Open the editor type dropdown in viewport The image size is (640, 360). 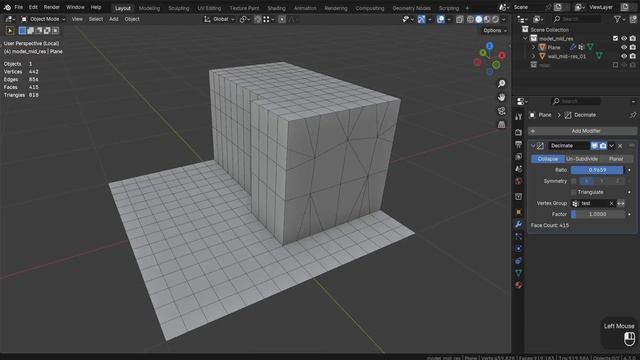point(10,19)
